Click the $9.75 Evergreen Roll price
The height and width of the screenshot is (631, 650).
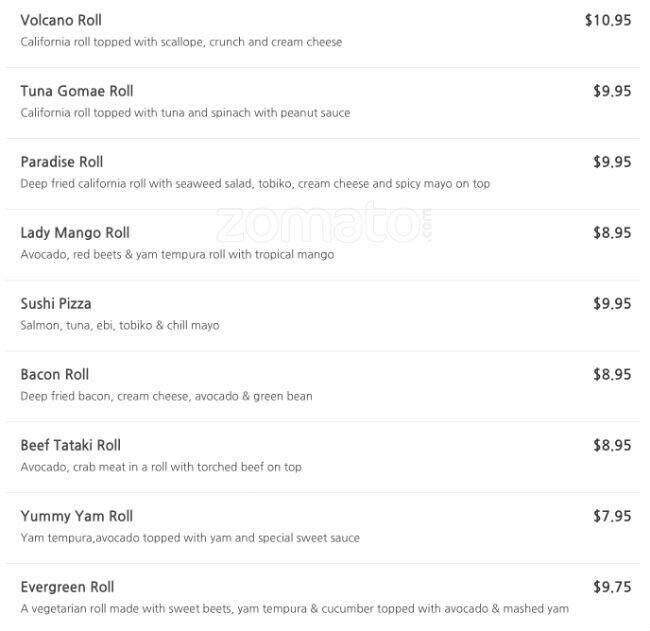612,588
